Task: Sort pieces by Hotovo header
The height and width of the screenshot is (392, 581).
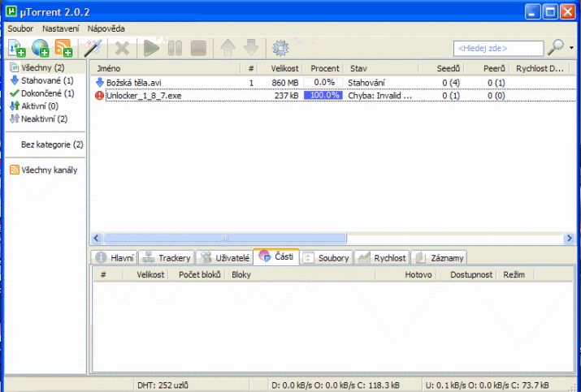Action: (405, 274)
